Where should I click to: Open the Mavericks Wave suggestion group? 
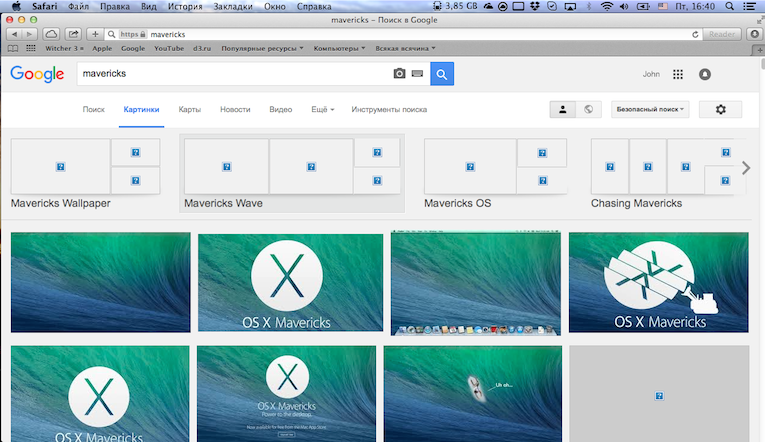(x=292, y=173)
